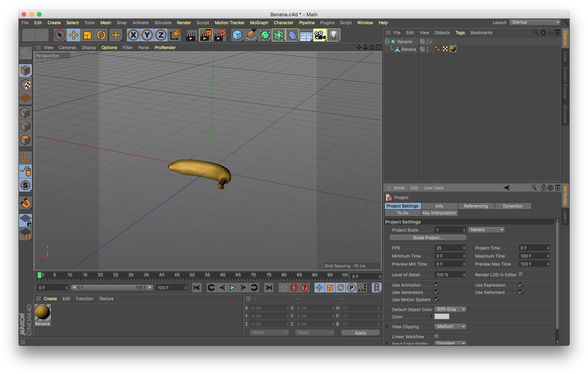The width and height of the screenshot is (588, 374).
Task: Toggle Use Deformers checkbox
Action: (521, 292)
